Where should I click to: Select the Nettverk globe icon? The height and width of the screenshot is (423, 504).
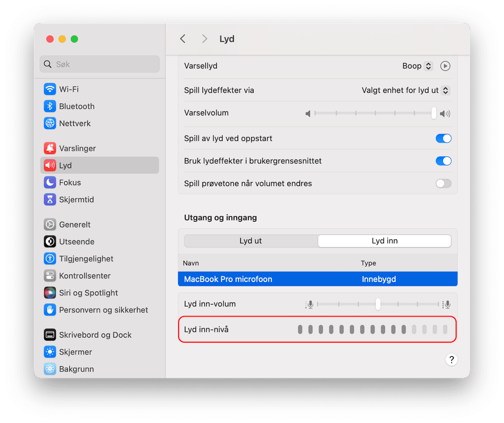(x=50, y=123)
